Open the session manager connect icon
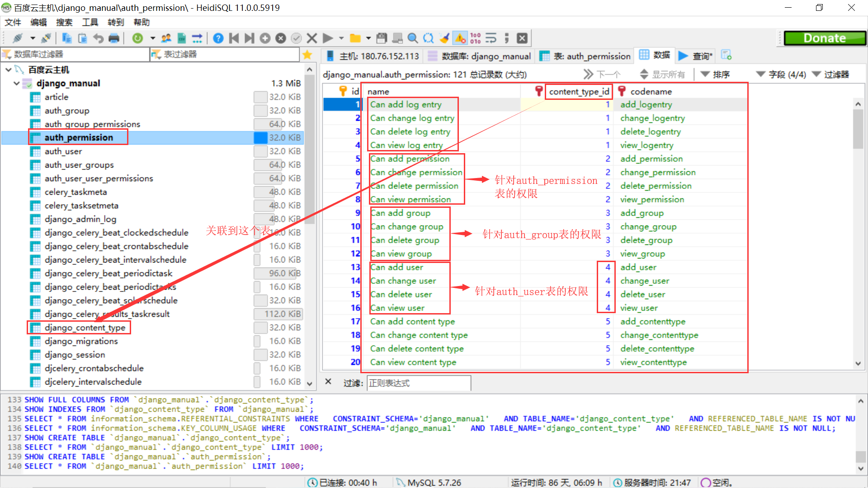 click(x=18, y=38)
